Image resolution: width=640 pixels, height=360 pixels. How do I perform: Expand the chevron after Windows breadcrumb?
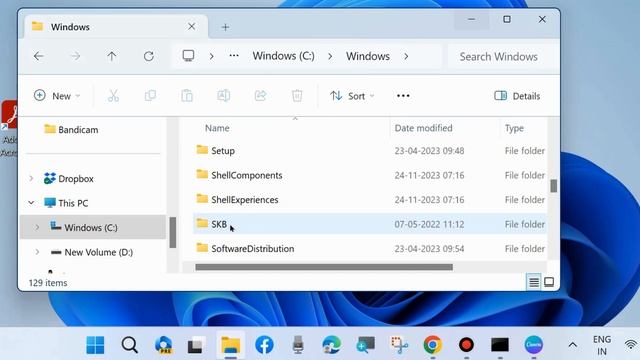[x=406, y=56]
